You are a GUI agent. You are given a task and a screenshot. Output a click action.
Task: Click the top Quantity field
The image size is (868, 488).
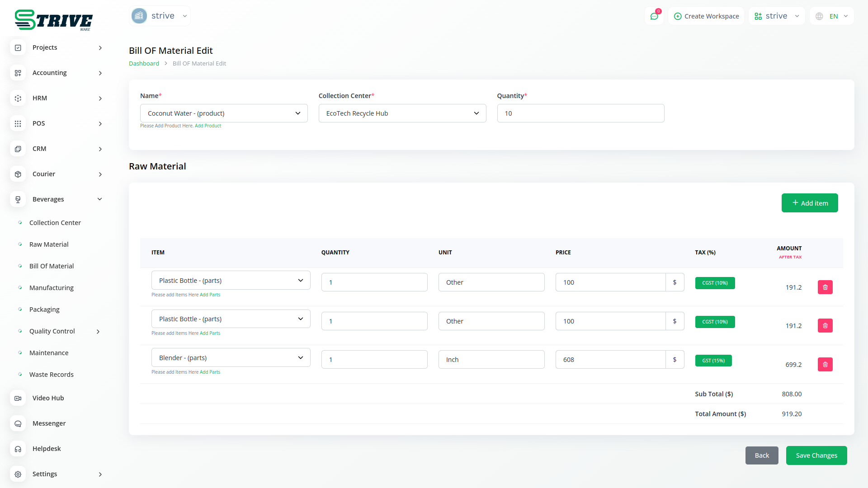click(x=580, y=113)
